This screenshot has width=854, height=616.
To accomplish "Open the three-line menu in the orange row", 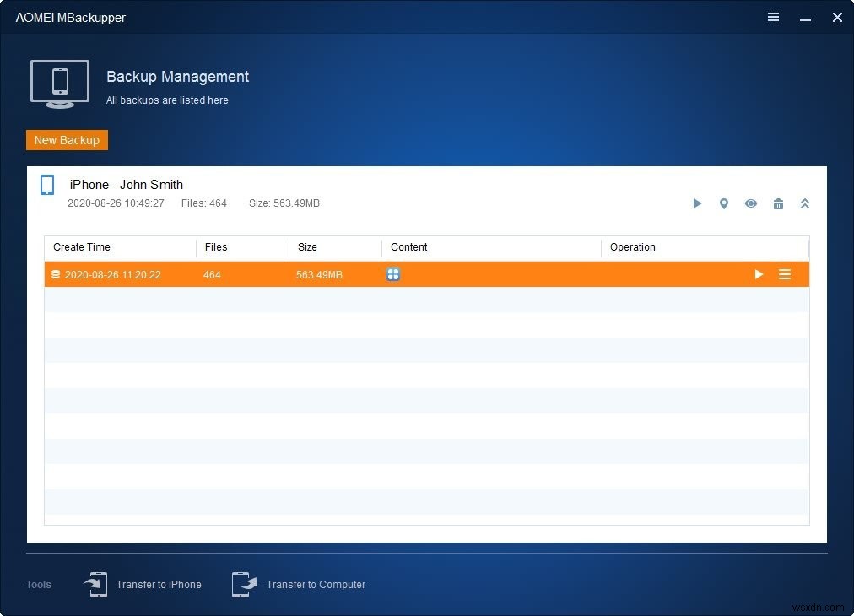I will [785, 274].
